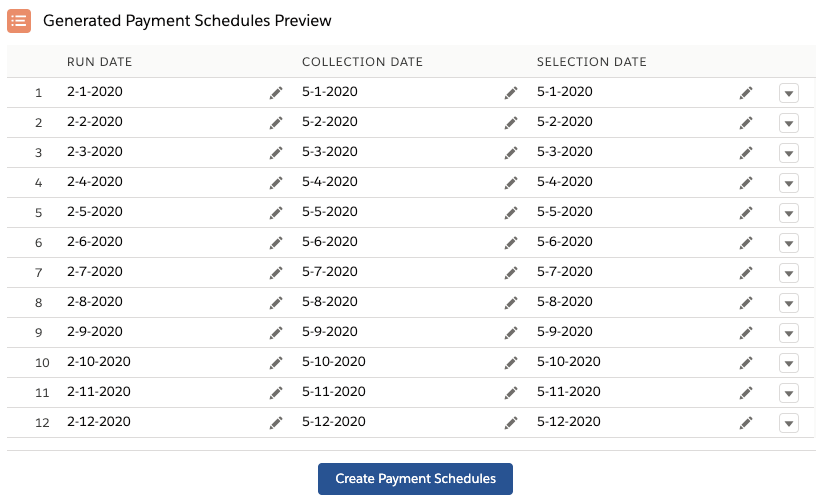Click Selection Date column header
This screenshot has height=504, width=825.
(591, 62)
